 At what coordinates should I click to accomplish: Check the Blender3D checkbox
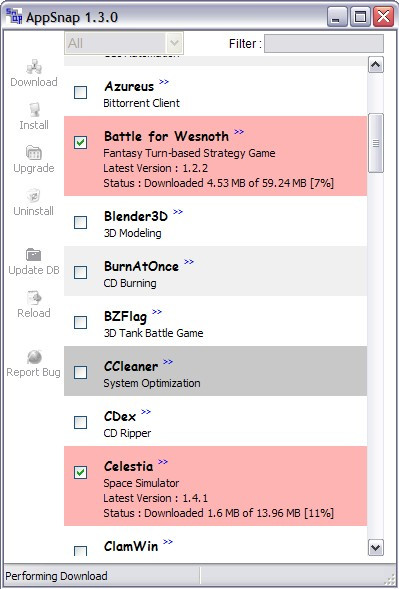click(80, 222)
